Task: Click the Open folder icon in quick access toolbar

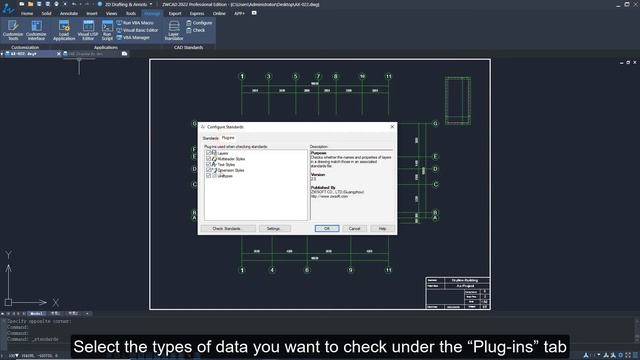Action: point(30,4)
